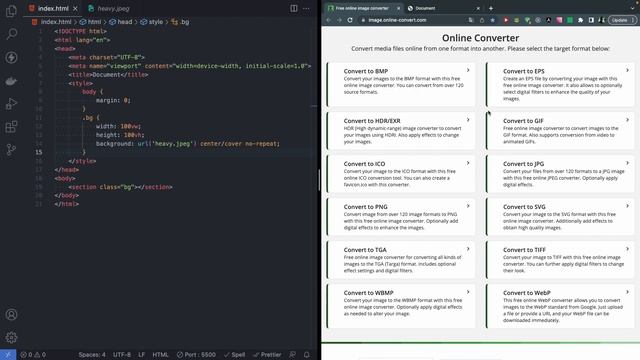The height and width of the screenshot is (360, 640).
Task: Change the UTF-8 encoding in the status bar
Action: tap(122, 355)
